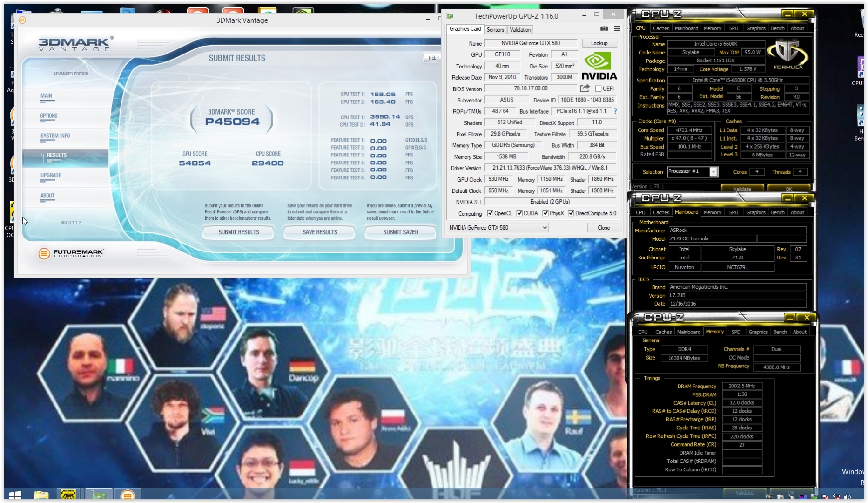This screenshot has width=868, height=503.
Task: Click the HELP button in 3DMark Vantage
Action: click(x=433, y=58)
